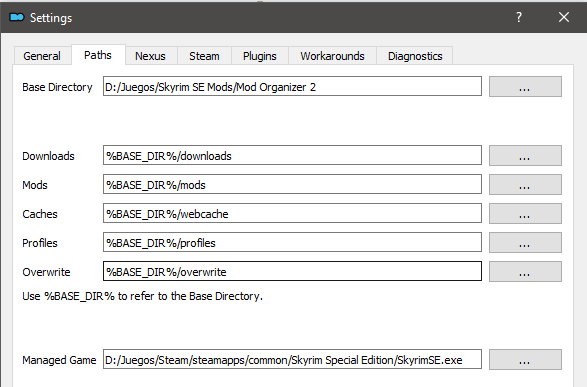Click the Managed Game path field

click(x=292, y=359)
